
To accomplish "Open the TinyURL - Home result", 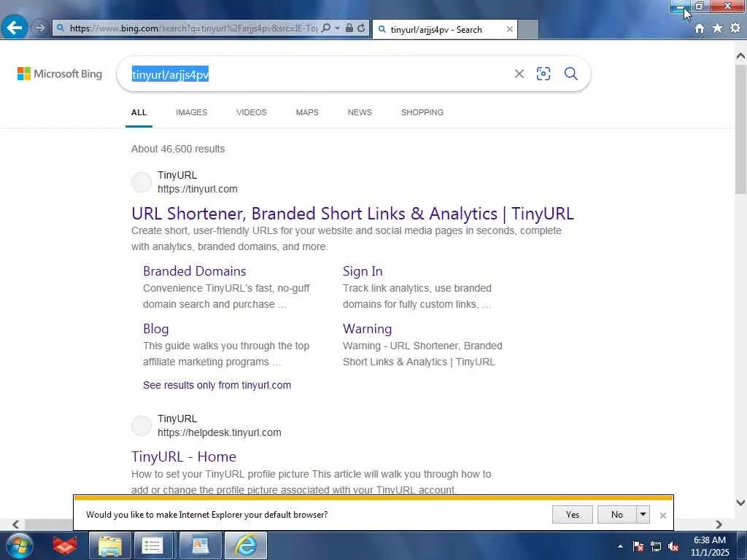I will coord(183,456).
